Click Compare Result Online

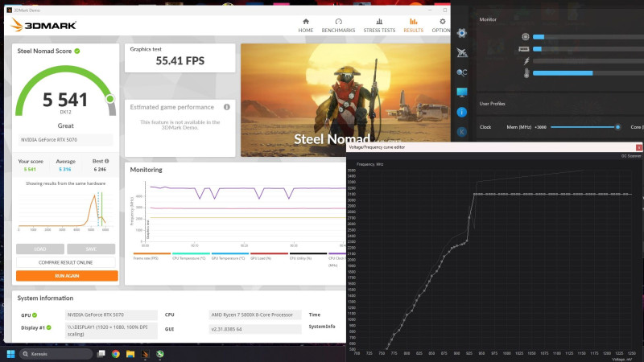[x=66, y=262]
